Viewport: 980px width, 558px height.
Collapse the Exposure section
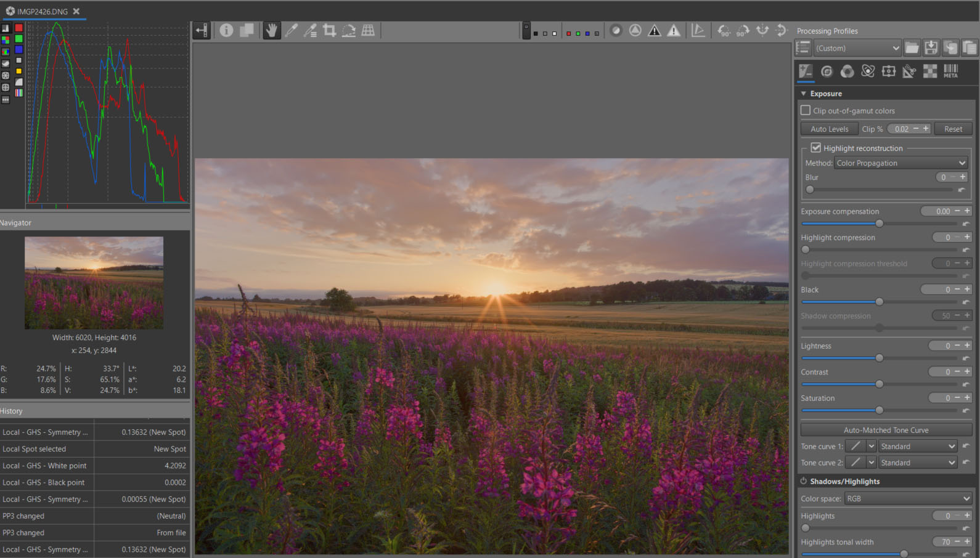pos(803,94)
